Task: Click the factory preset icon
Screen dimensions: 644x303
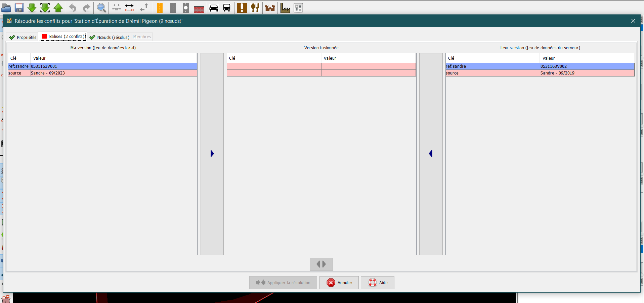Action: 285,8
